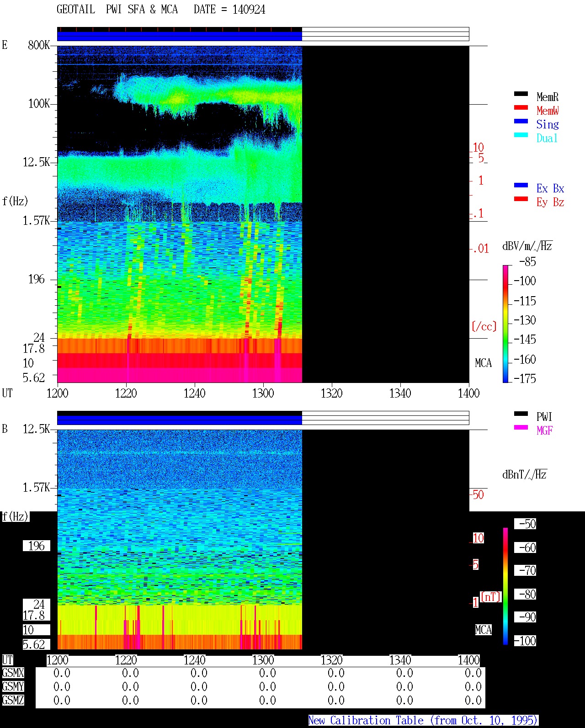Click the GSMY row label
This screenshot has width=585, height=728.
click(x=13, y=686)
